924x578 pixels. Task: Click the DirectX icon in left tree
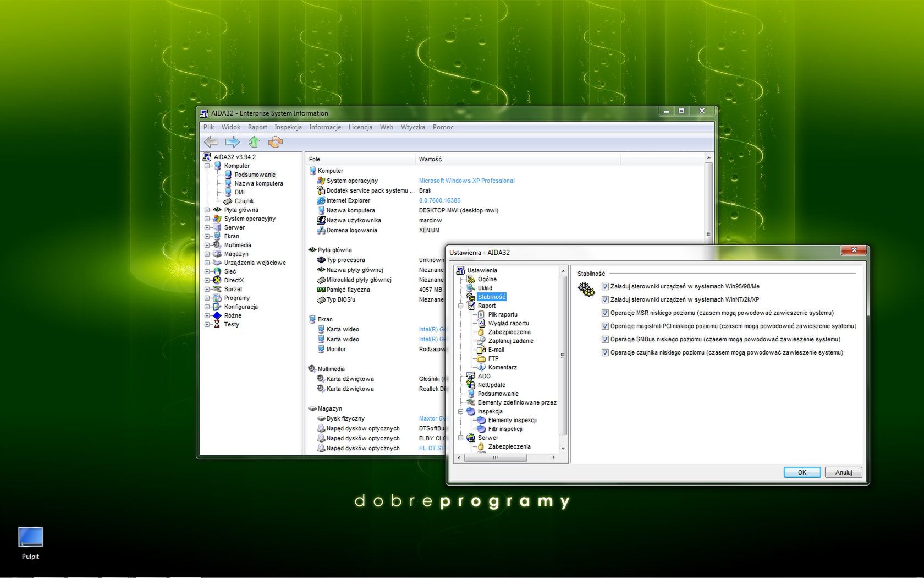point(217,280)
